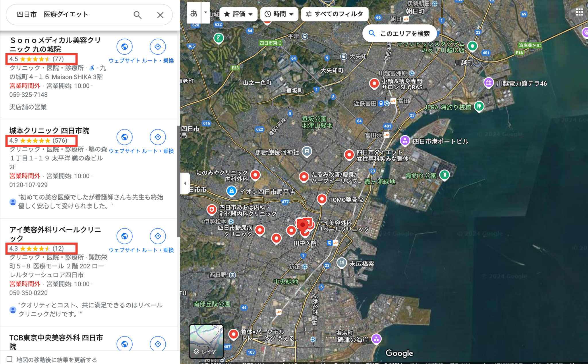
Task: Open the Sonoメディカル美容クリニック 九の城院 listing title
Action: (55, 44)
